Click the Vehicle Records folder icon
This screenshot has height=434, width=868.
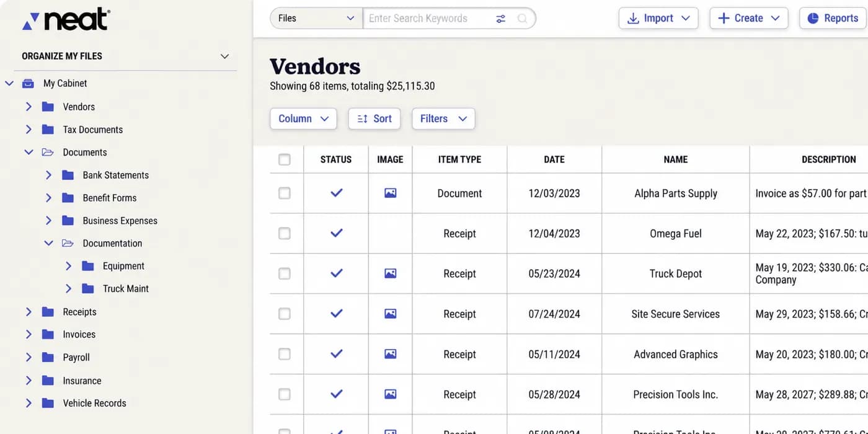click(x=48, y=403)
